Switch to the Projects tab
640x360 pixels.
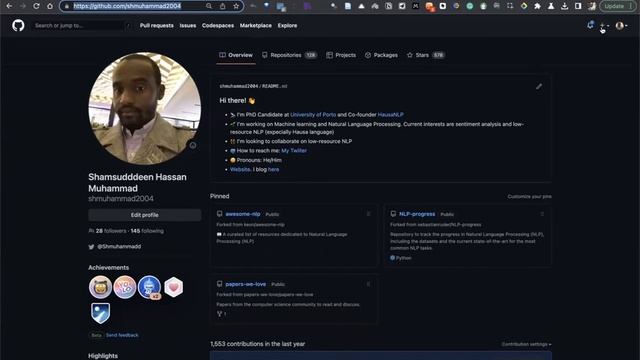[x=341, y=55]
